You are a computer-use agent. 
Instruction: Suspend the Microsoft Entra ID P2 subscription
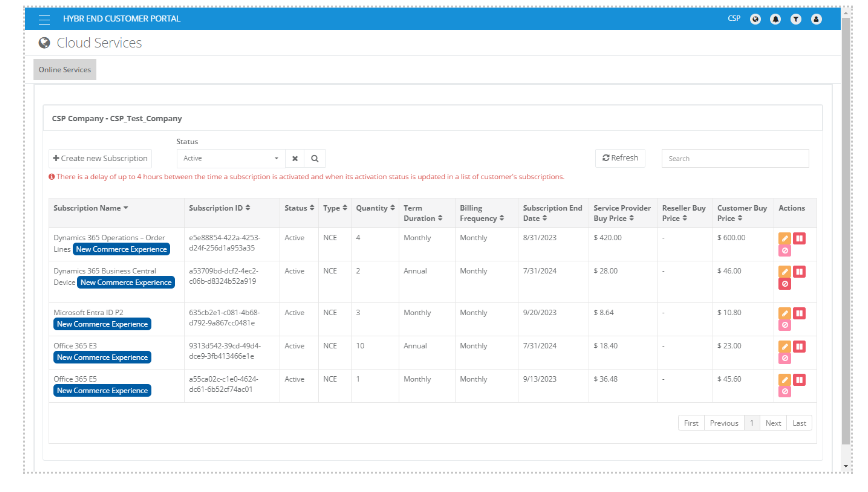click(799, 313)
